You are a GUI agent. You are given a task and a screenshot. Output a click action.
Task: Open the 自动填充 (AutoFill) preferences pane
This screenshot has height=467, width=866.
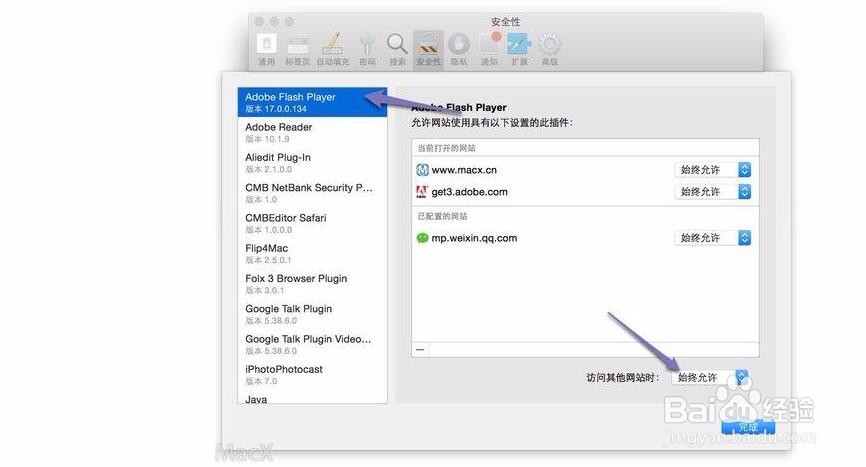(332, 49)
